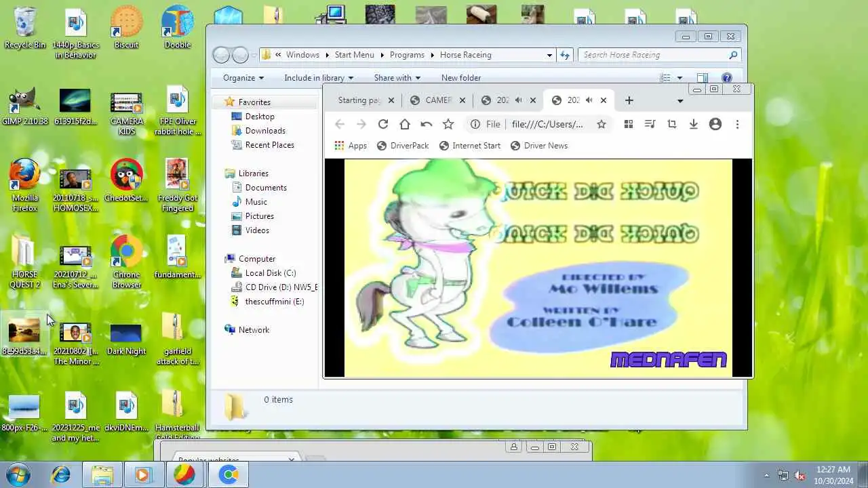This screenshot has height=488, width=868.
Task: Close the Starting page tab
Action: pos(391,100)
